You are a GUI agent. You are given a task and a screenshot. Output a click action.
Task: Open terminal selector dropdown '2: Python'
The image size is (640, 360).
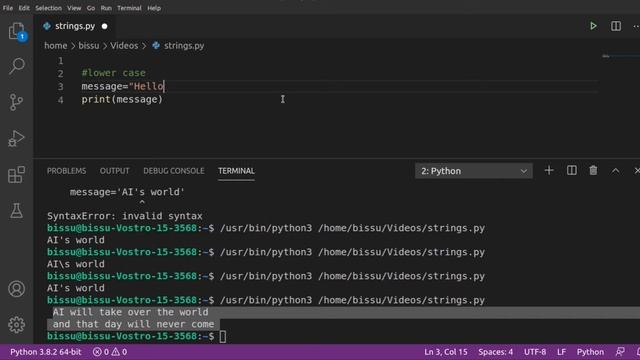point(473,171)
